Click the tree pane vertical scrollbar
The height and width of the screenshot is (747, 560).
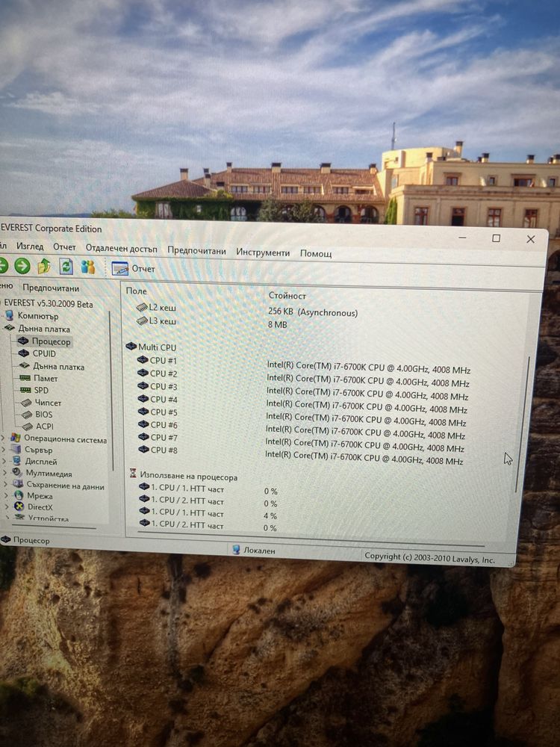(111, 391)
